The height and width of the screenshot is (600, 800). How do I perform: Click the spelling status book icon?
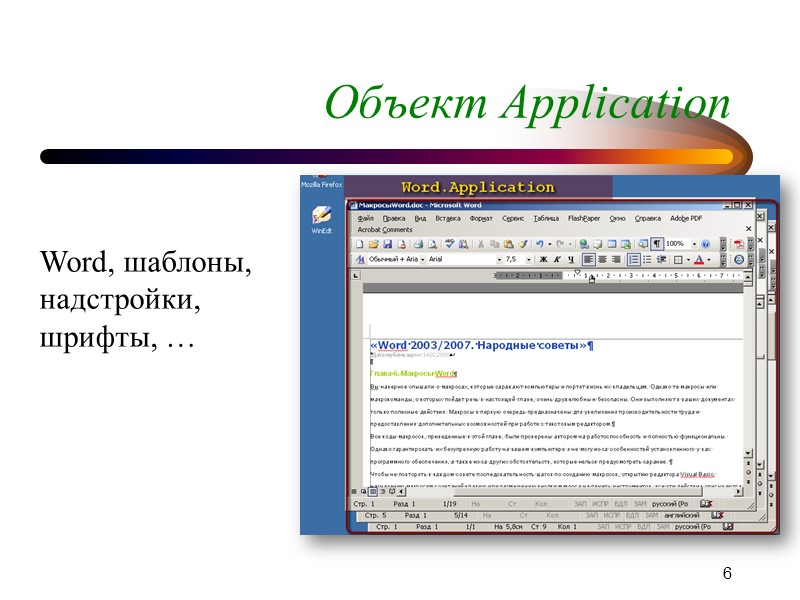pyautogui.click(x=706, y=504)
